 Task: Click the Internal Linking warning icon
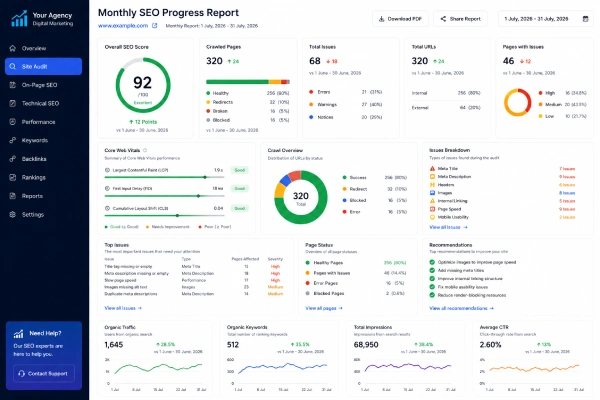[x=432, y=201]
